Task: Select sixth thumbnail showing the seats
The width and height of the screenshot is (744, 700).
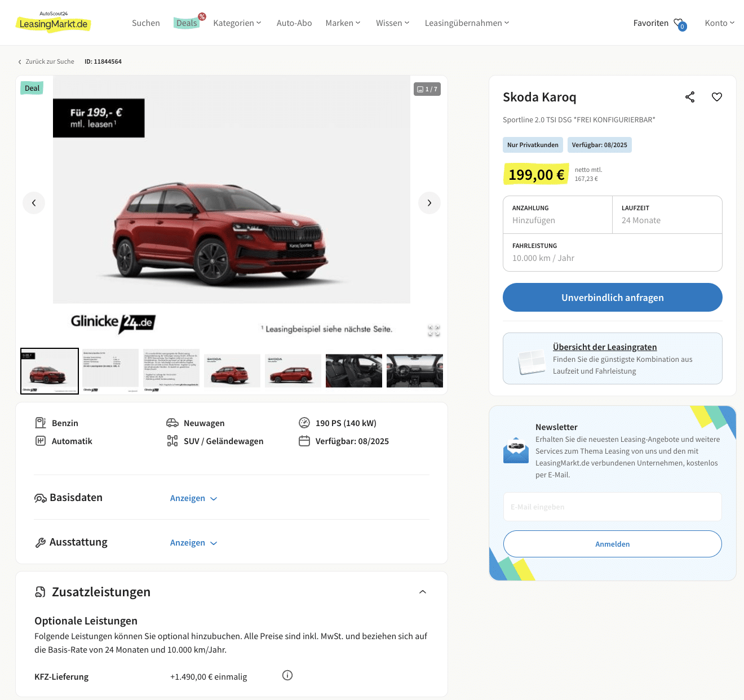Action: coord(354,371)
